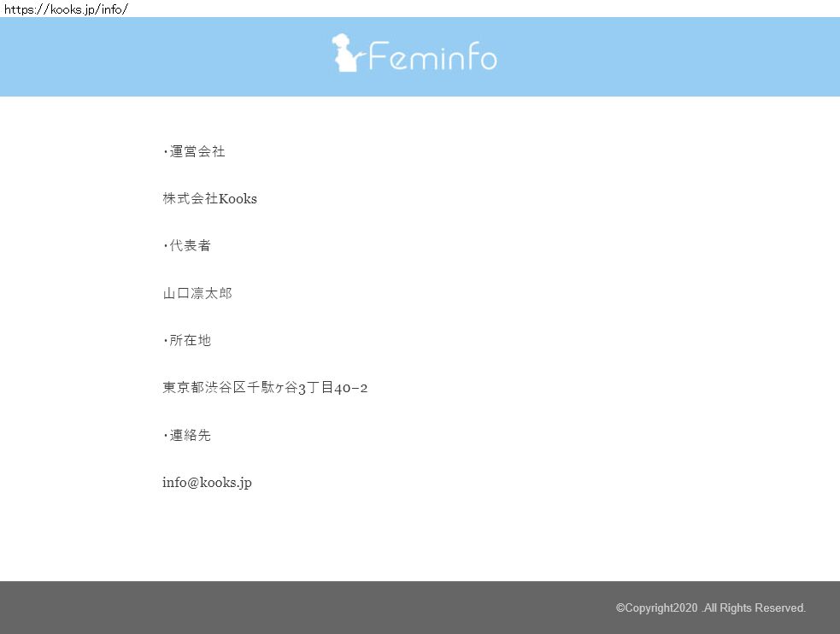Click the Feminfo logo text
This screenshot has height=634, width=840.
click(x=432, y=58)
